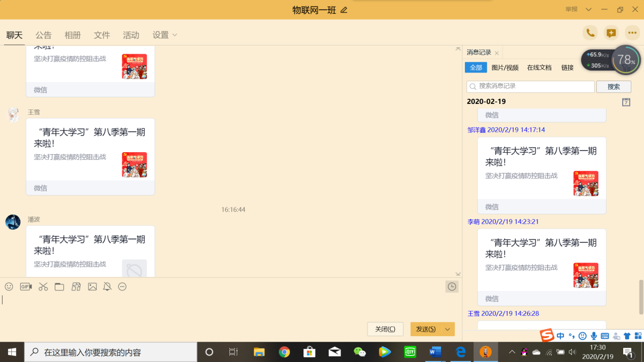
Task: Click the 搜索消息记录 search field
Action: [x=530, y=87]
